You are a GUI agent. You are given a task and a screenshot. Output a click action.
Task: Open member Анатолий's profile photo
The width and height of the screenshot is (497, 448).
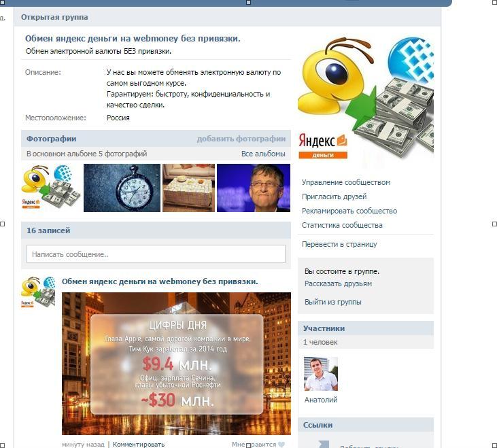[321, 374]
